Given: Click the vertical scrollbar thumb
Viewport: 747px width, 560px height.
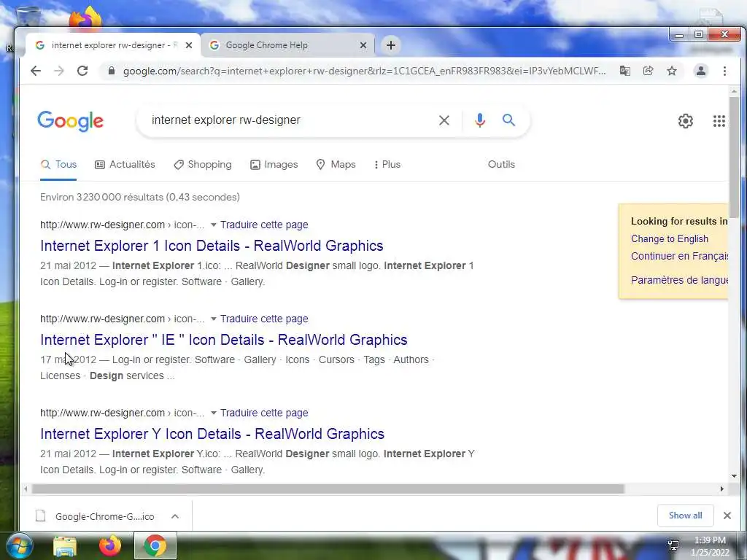Looking at the screenshot, I should tap(734, 156).
